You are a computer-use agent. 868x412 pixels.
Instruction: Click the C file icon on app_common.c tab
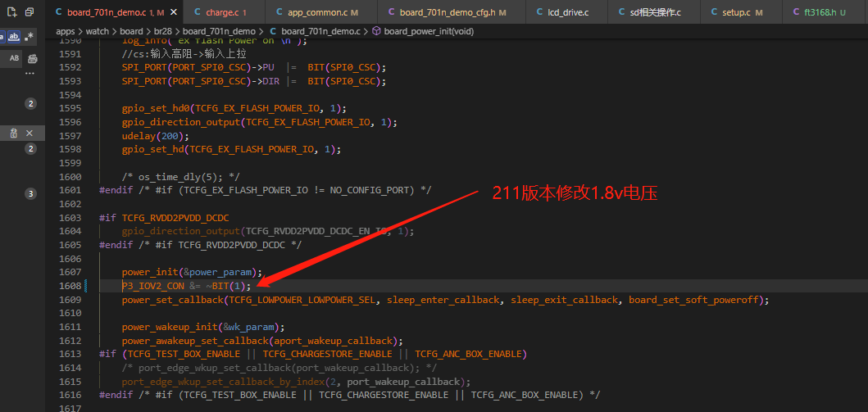click(x=279, y=12)
